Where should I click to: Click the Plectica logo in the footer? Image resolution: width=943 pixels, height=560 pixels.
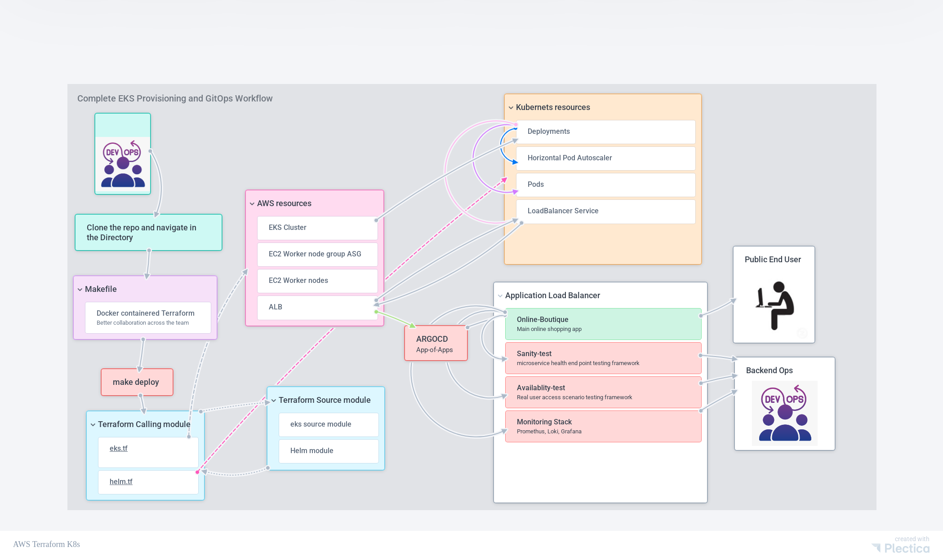(901, 548)
